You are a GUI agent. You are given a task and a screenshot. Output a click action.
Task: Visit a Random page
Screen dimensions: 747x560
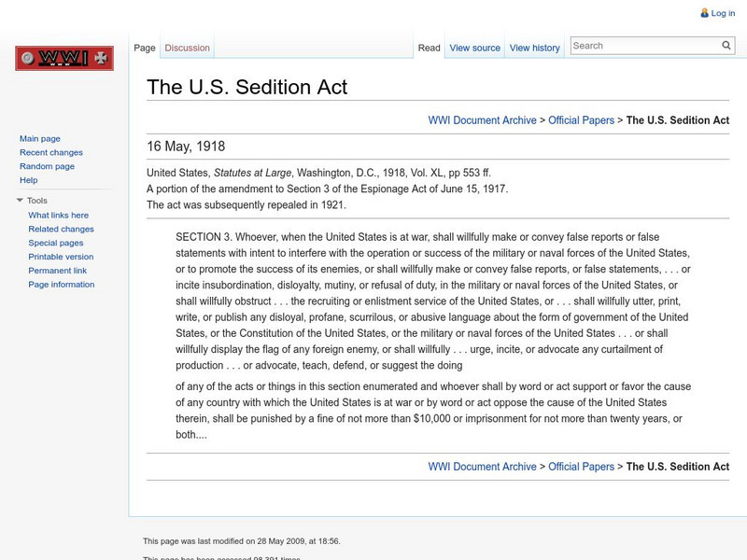(x=47, y=166)
